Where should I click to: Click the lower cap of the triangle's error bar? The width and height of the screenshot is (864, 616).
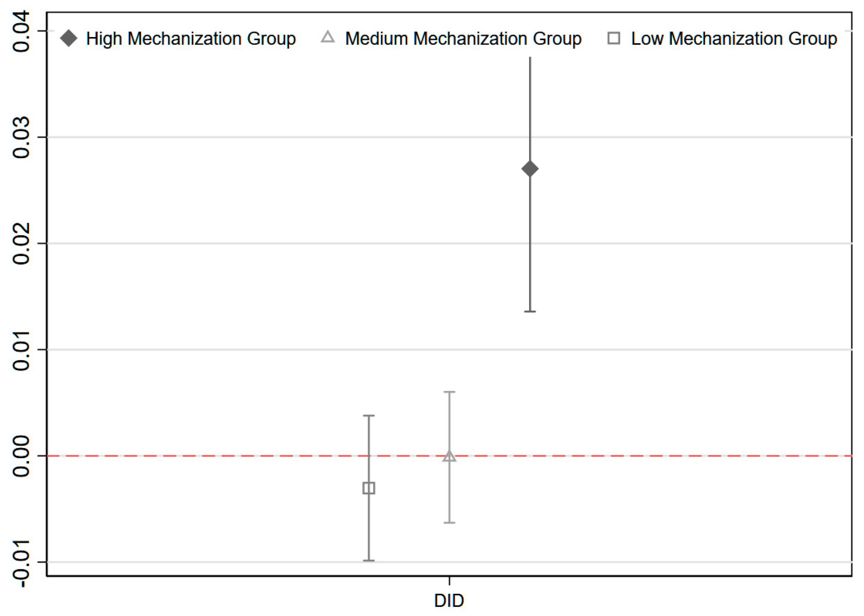pyautogui.click(x=449, y=523)
